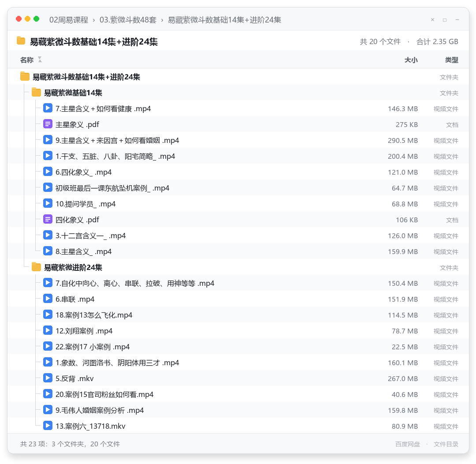Click video icon for 7.主星含义+如何看健康.mp4
The image size is (476, 464).
(x=48, y=108)
